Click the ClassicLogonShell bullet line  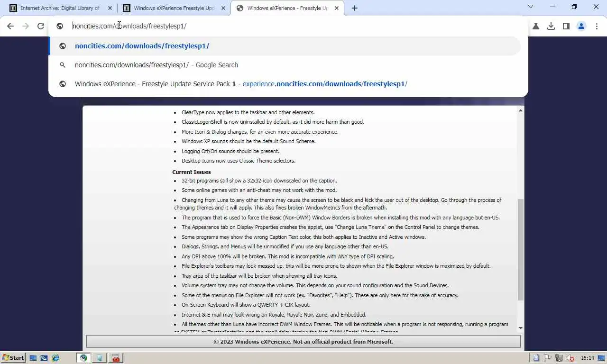[273, 122]
